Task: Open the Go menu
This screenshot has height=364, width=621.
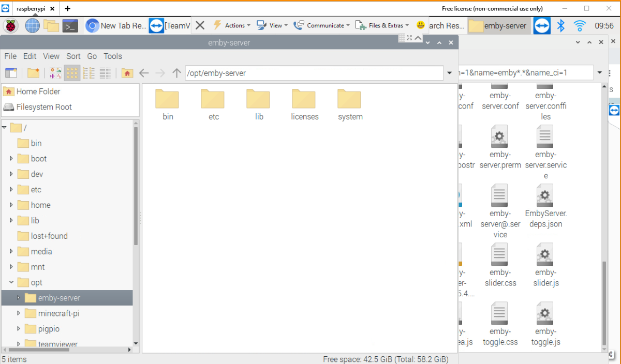Action: [92, 56]
